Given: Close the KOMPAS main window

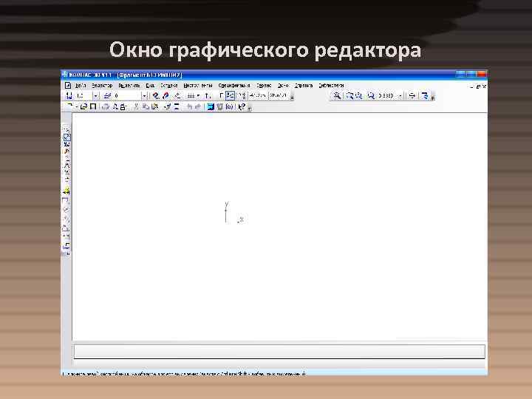Looking at the screenshot, I should [481, 75].
